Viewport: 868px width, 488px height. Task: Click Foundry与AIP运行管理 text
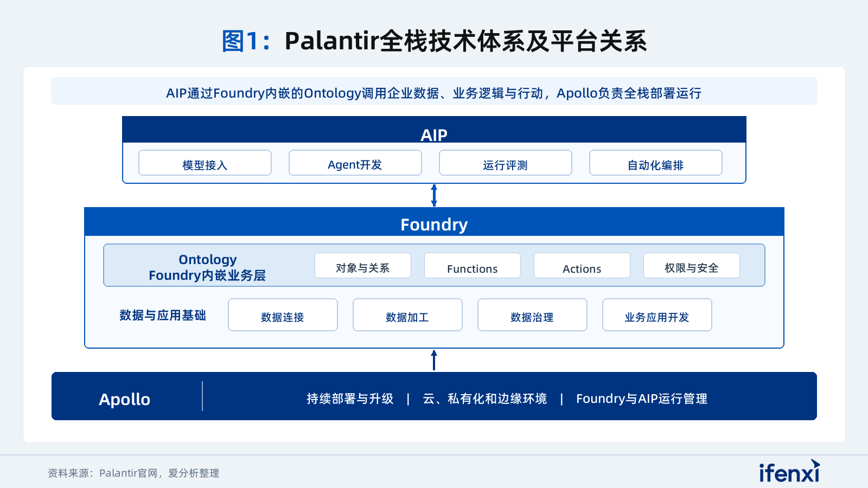pyautogui.click(x=642, y=399)
